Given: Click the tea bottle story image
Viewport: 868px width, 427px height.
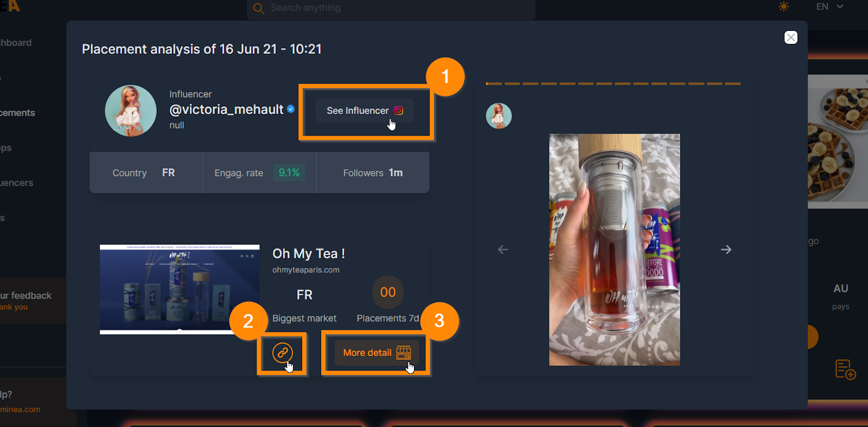Looking at the screenshot, I should point(615,250).
